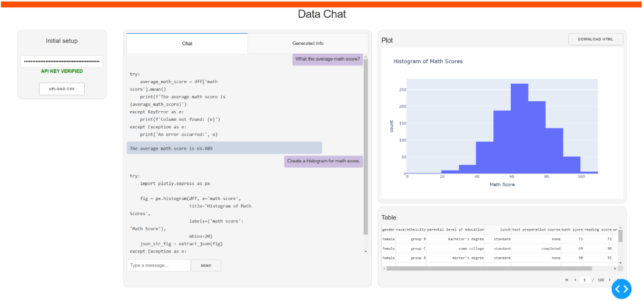Click the chat vertical scrollbar thumb
The height and width of the screenshot is (301, 644).
click(x=366, y=148)
